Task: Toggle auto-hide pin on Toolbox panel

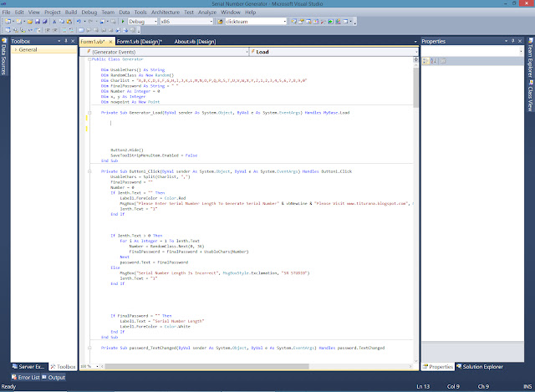Action: [x=66, y=41]
